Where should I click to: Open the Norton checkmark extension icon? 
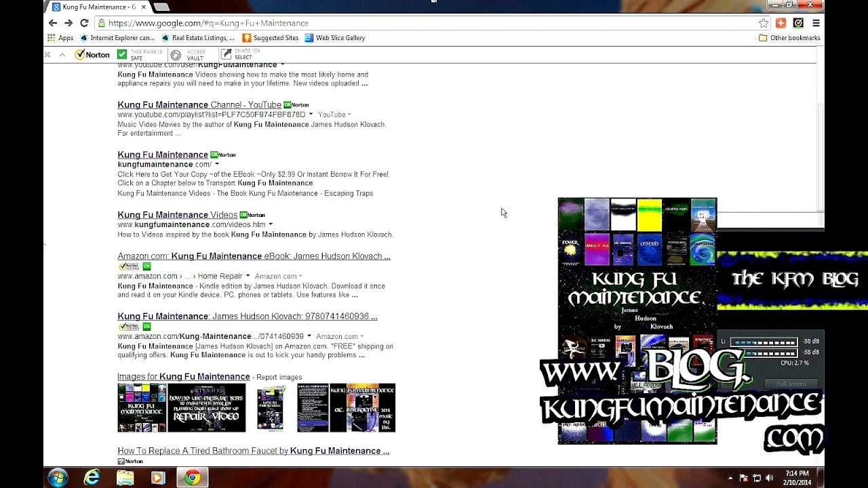pyautogui.click(x=798, y=23)
